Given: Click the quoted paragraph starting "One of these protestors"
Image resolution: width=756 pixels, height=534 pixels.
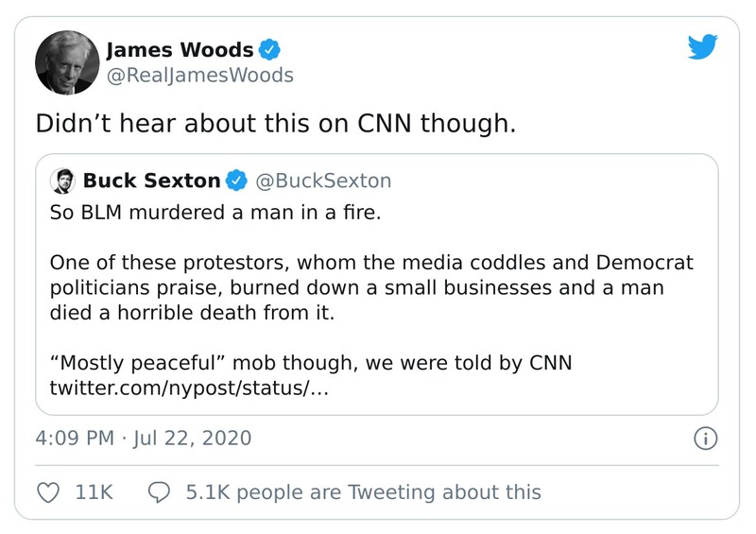Looking at the screenshot, I should [x=370, y=285].
